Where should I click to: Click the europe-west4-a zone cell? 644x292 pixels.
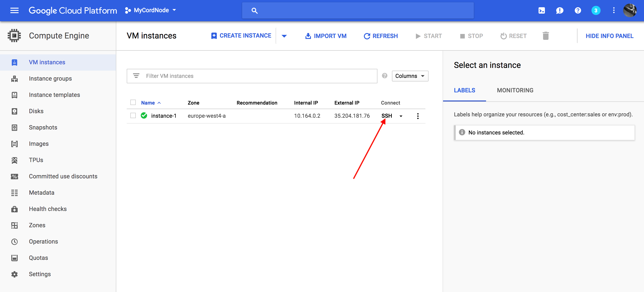coord(207,116)
